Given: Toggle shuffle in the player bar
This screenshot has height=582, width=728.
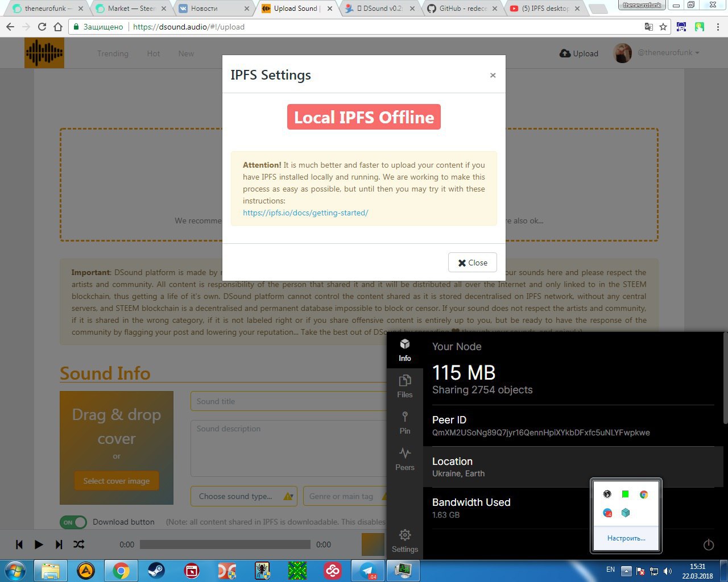Looking at the screenshot, I should (x=79, y=544).
